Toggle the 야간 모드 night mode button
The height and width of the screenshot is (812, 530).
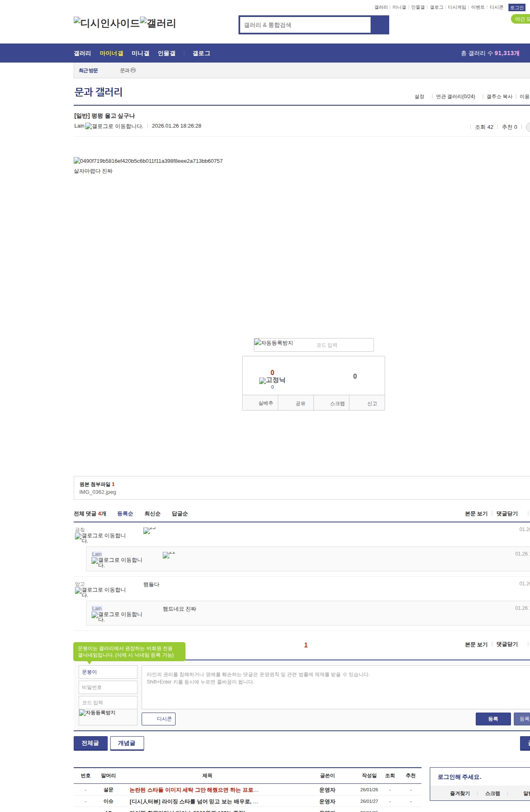point(521,19)
